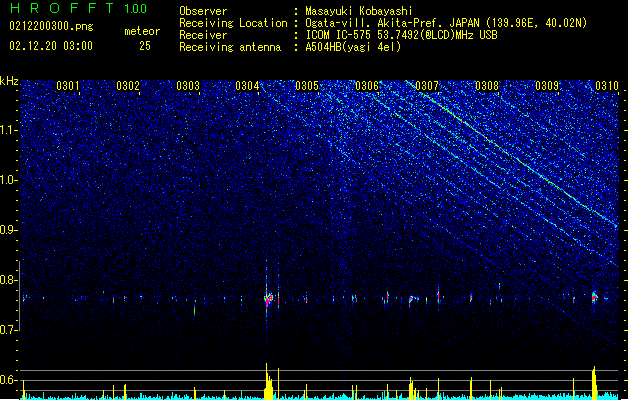The image size is (629, 400).
Task: Click the 0307 time marker
Action: (427, 86)
